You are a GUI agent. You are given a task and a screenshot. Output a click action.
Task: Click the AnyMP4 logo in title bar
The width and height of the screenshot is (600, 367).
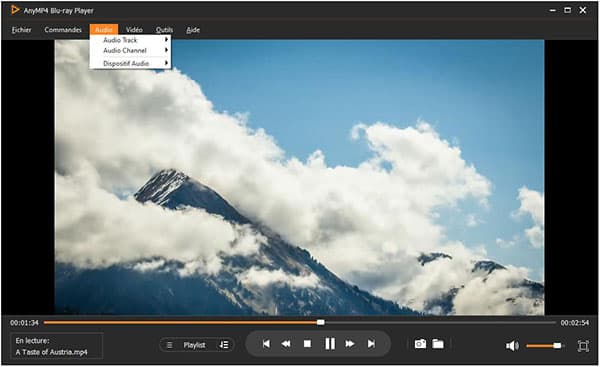coord(15,10)
